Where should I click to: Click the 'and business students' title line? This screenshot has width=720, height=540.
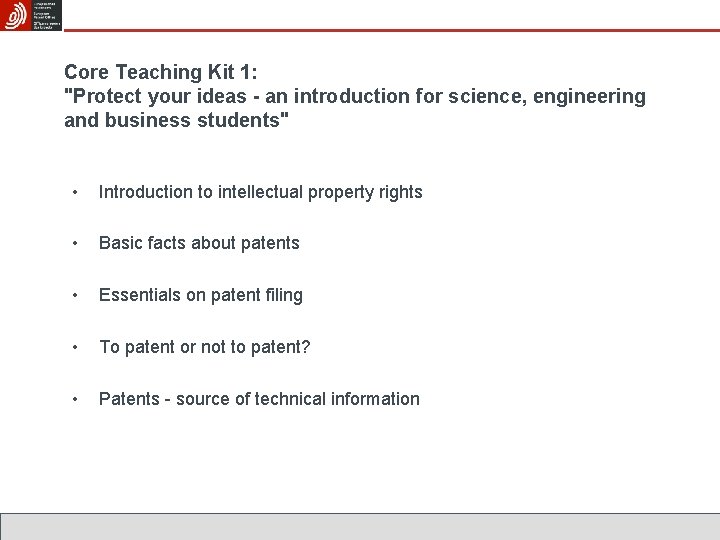click(176, 120)
